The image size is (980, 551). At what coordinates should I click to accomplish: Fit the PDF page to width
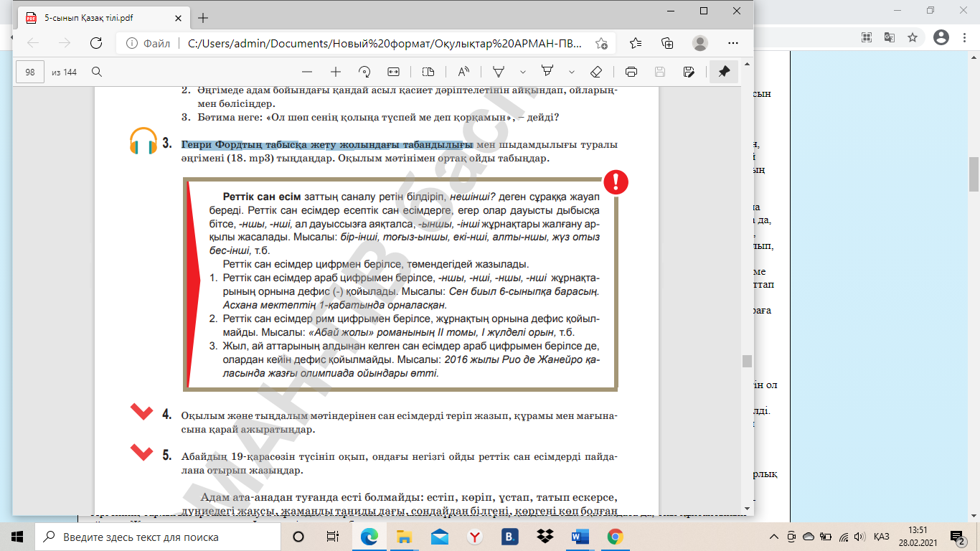coord(393,72)
